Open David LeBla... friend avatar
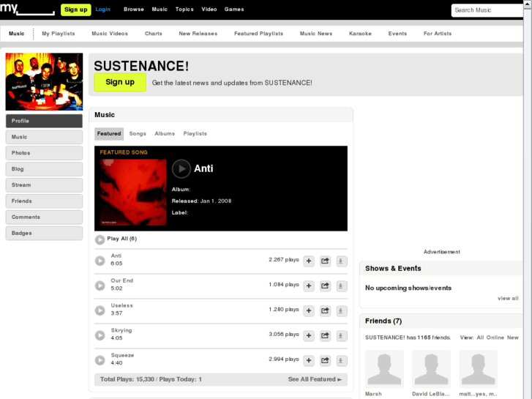 click(431, 369)
